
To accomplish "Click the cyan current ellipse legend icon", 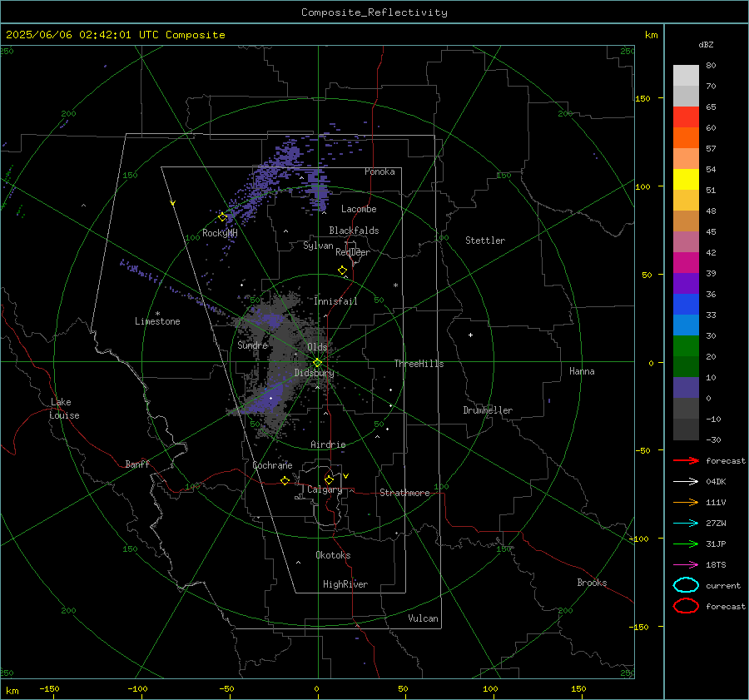I will 686,585.
